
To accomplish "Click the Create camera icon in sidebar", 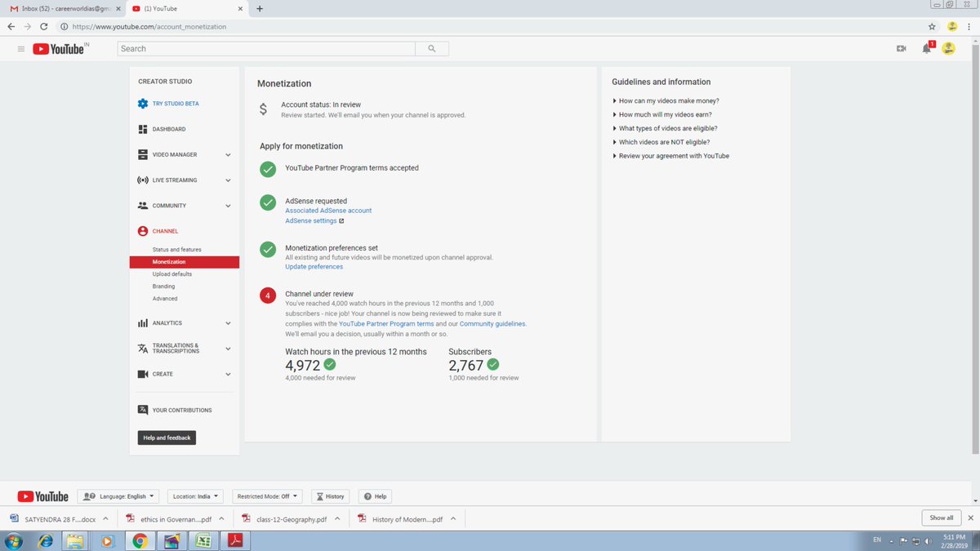I will coord(143,374).
